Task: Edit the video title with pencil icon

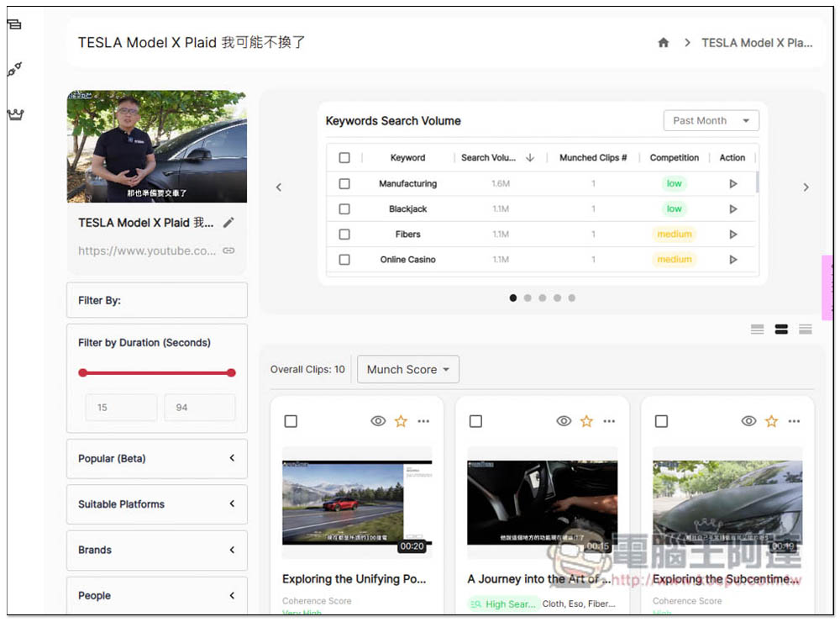Action: [x=228, y=223]
